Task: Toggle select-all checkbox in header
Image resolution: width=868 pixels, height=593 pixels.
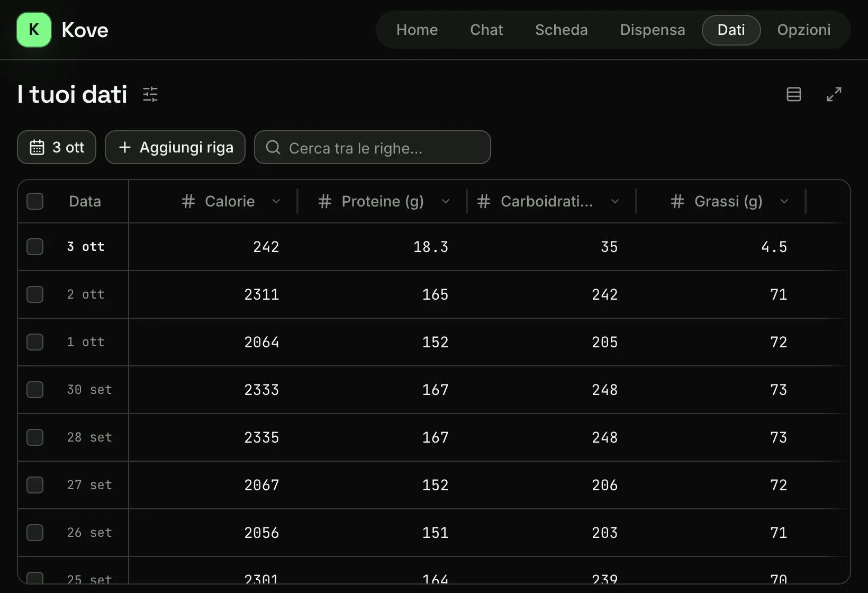Action: (35, 201)
